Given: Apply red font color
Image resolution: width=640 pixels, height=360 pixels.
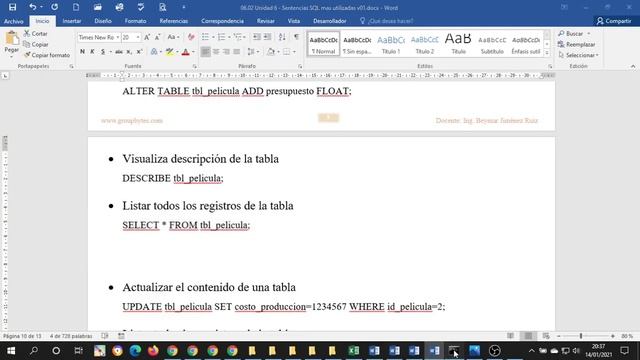Looking at the screenshot, I should click(186, 51).
